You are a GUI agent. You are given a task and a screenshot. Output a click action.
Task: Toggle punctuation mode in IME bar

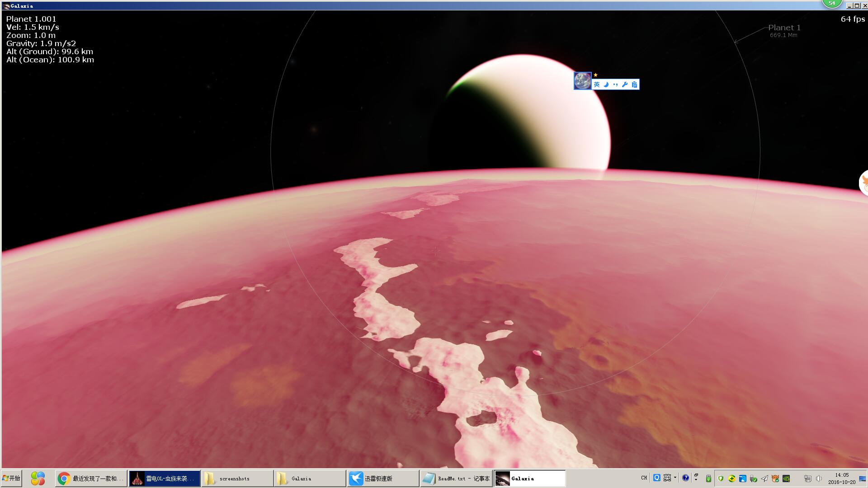615,84
